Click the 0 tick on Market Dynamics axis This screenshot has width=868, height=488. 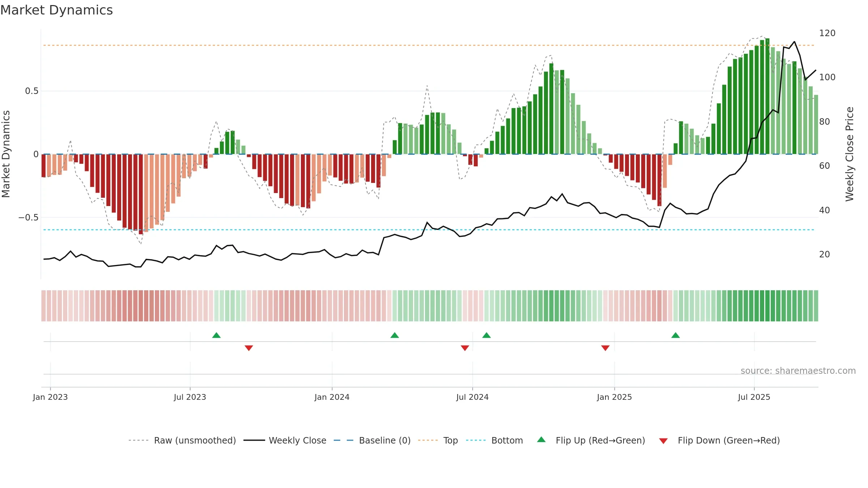coord(36,154)
